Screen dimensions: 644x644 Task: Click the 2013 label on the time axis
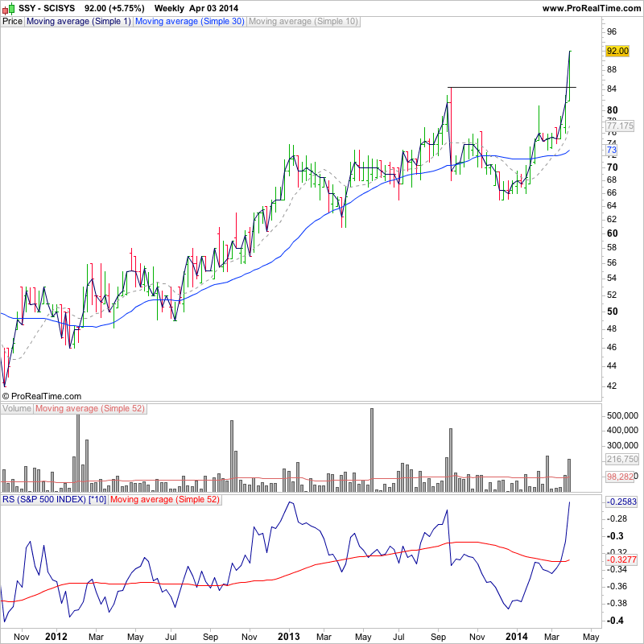pos(289,637)
